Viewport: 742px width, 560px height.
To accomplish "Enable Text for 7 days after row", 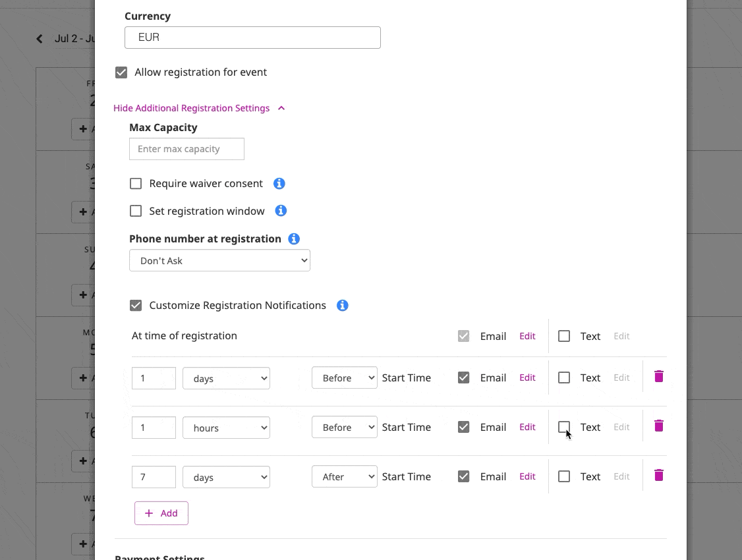I will coord(564,477).
